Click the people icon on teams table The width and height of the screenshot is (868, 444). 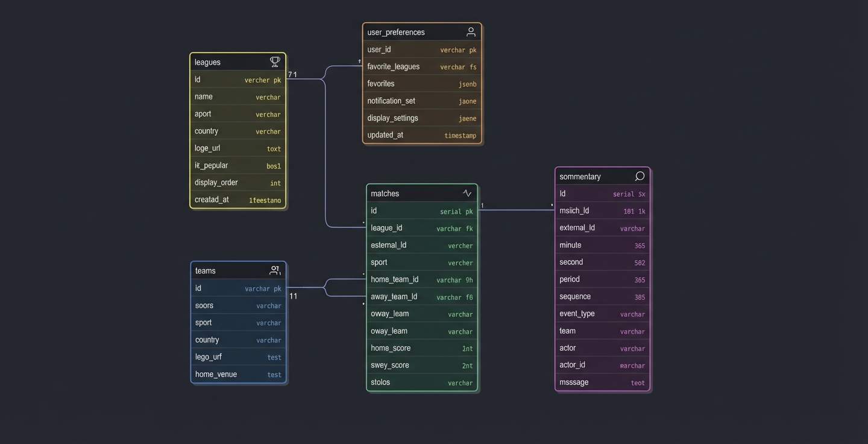pos(275,270)
